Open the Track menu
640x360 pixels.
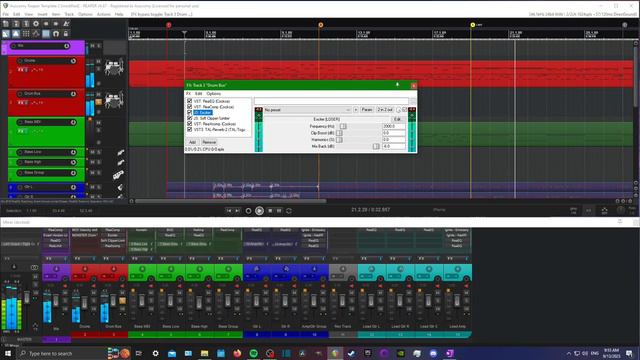pos(69,14)
